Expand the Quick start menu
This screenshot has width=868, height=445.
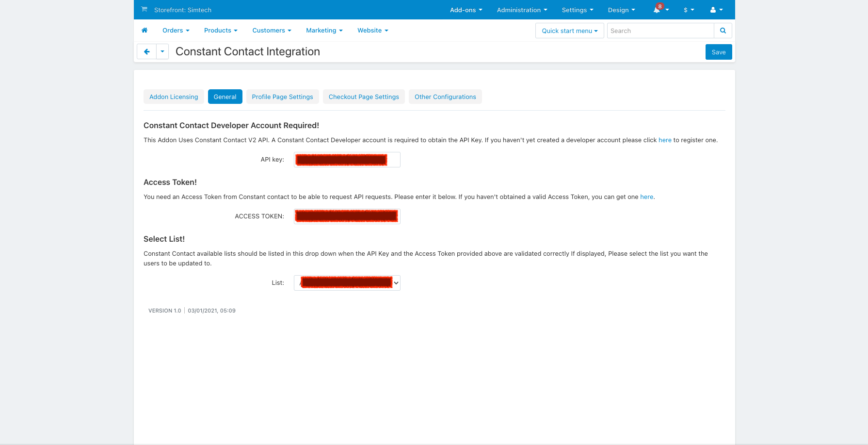tap(569, 31)
